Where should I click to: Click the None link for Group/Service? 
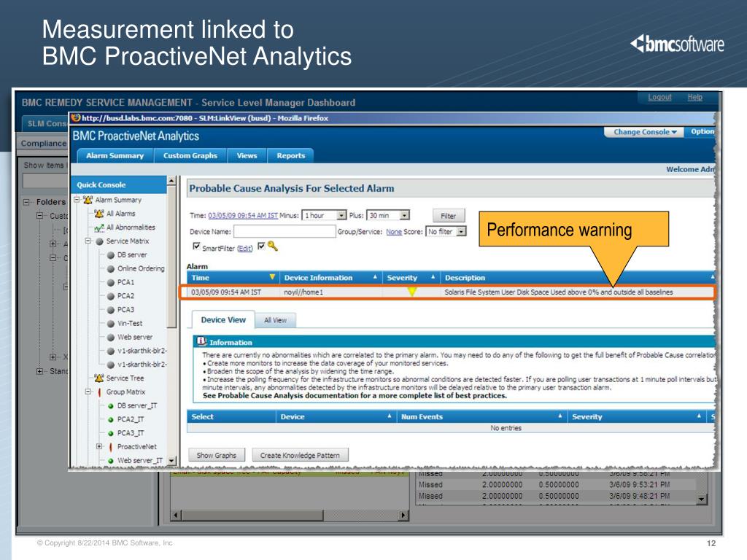[x=393, y=232]
